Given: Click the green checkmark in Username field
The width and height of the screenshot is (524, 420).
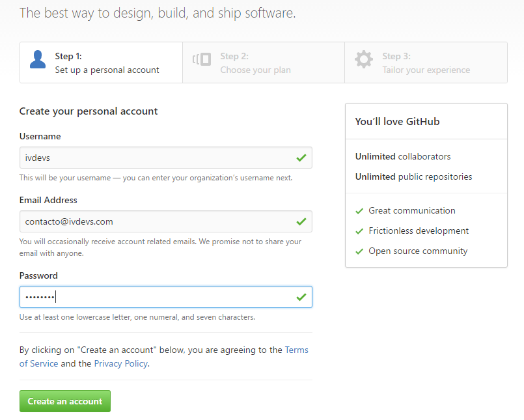Looking at the screenshot, I should click(x=301, y=158).
